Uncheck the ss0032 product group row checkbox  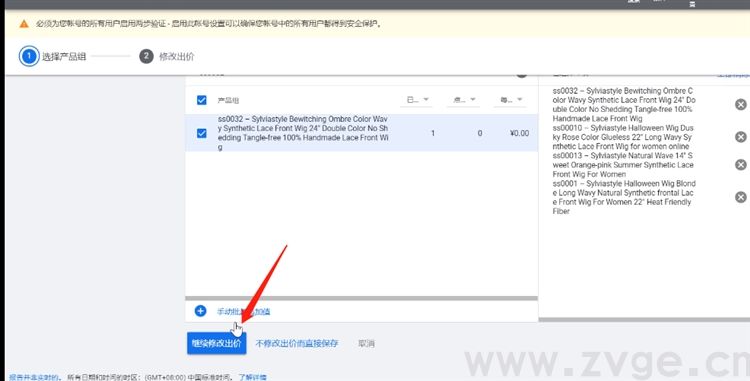pyautogui.click(x=201, y=133)
